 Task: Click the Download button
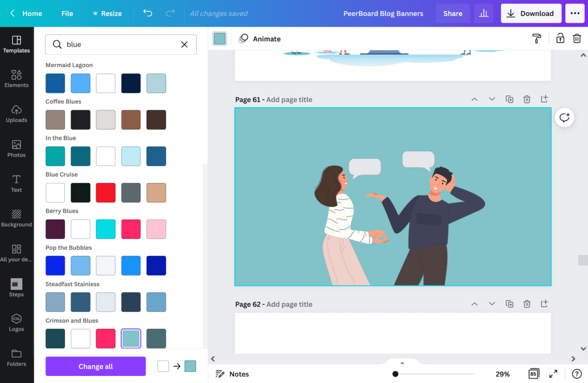pos(531,13)
